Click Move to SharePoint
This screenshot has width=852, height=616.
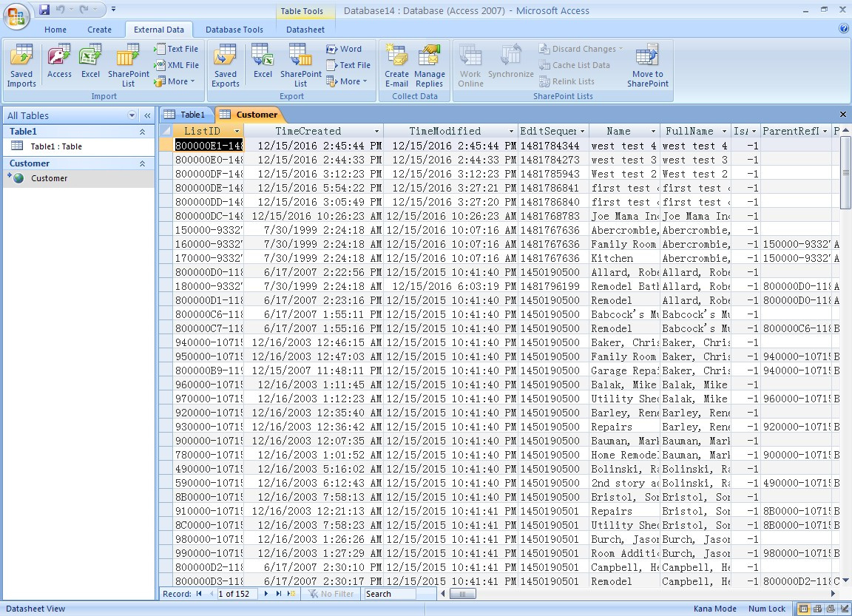pyautogui.click(x=648, y=65)
